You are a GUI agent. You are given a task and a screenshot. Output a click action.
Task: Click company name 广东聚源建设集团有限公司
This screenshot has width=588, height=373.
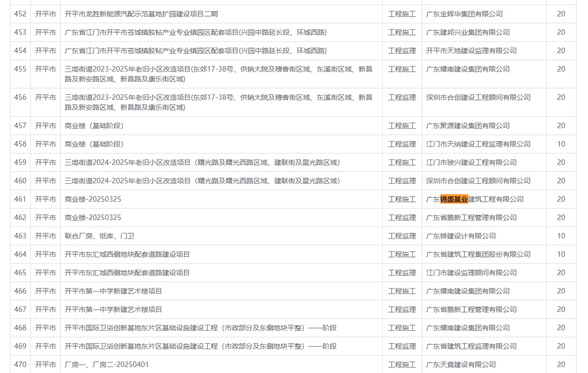click(468, 126)
